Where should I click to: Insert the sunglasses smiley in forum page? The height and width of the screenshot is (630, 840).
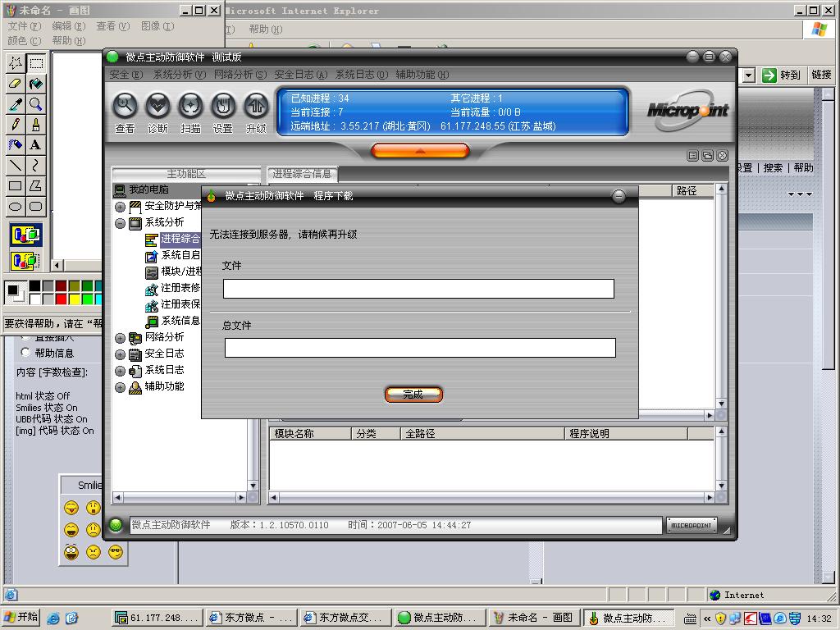click(x=116, y=552)
